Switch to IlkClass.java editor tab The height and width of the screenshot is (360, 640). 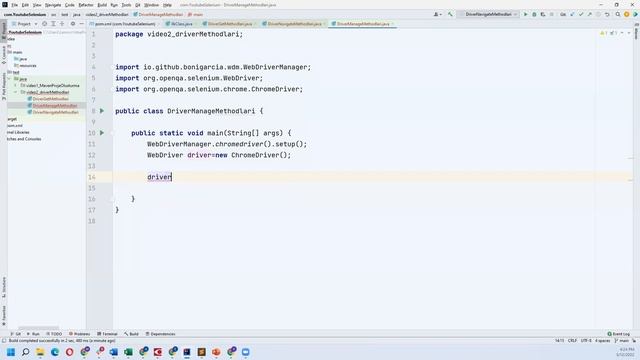click(x=181, y=24)
